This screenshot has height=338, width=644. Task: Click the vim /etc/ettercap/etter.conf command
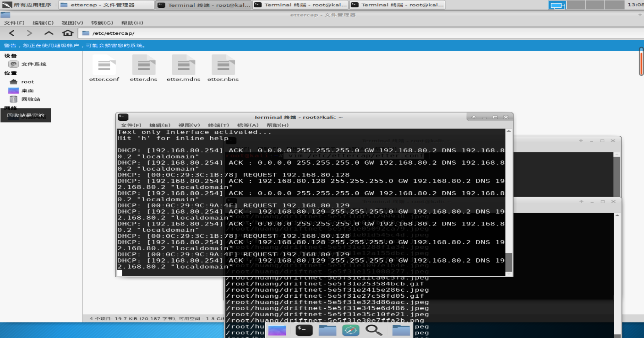tap(356, 156)
